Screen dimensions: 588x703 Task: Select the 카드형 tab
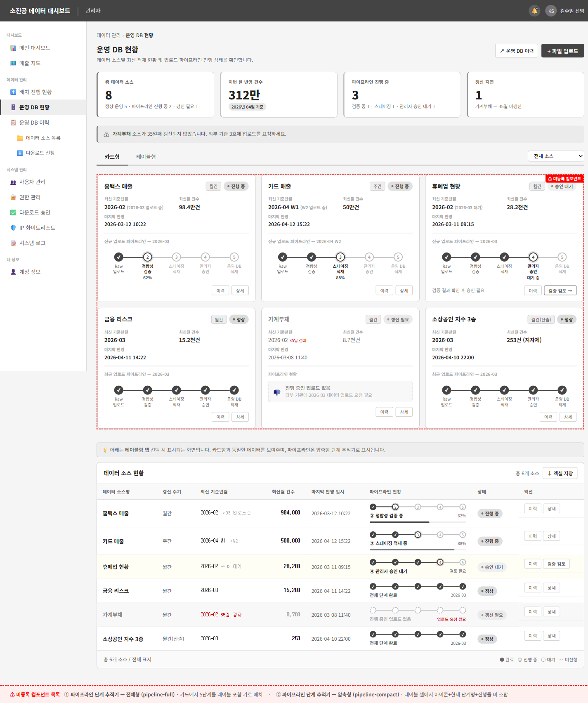(112, 157)
